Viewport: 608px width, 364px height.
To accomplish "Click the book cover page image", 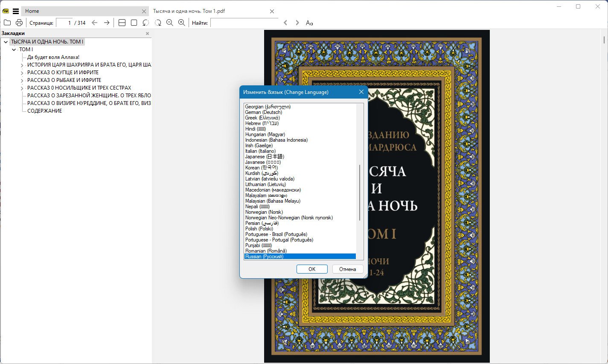I will (377, 196).
